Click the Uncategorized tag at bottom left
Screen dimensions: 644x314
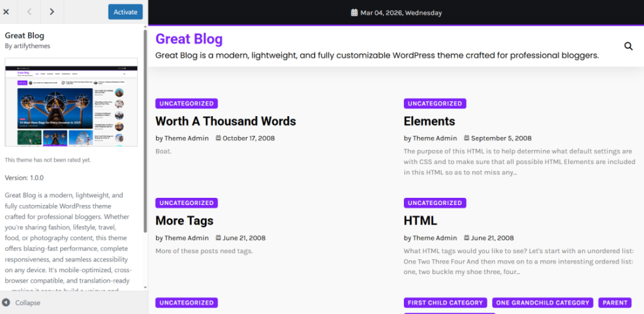pyautogui.click(x=187, y=303)
